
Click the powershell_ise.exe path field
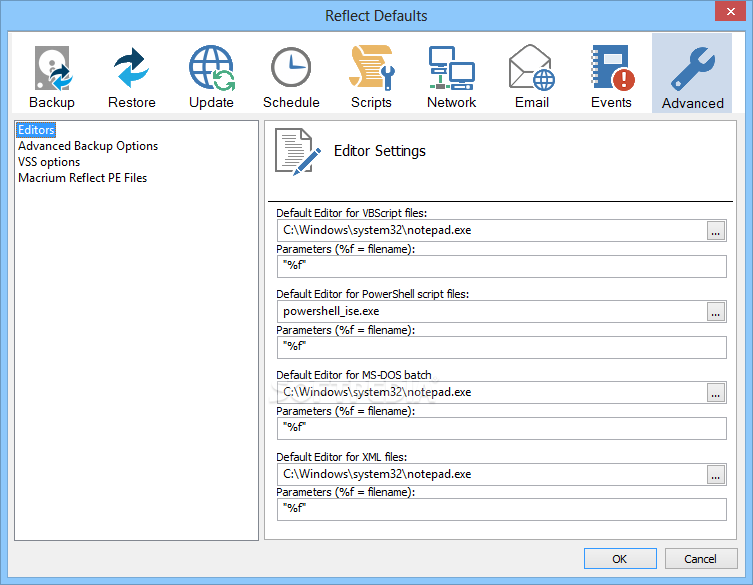491,312
